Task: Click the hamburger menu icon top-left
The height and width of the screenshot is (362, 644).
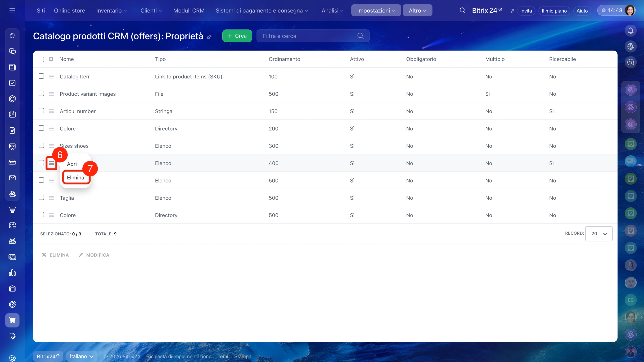Action: coord(12,10)
